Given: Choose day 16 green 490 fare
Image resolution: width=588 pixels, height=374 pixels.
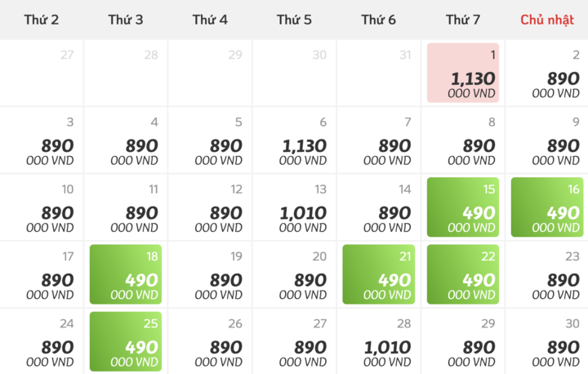Looking at the screenshot, I should (x=547, y=207).
